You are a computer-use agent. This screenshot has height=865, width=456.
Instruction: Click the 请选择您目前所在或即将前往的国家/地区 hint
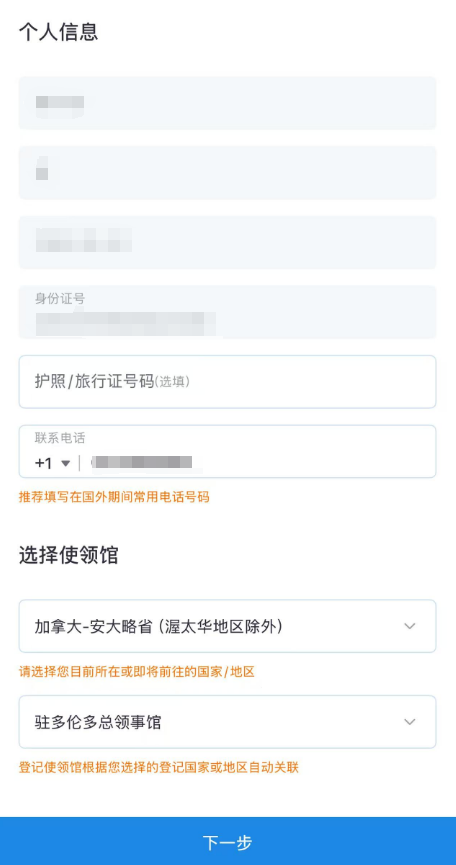click(x=137, y=672)
